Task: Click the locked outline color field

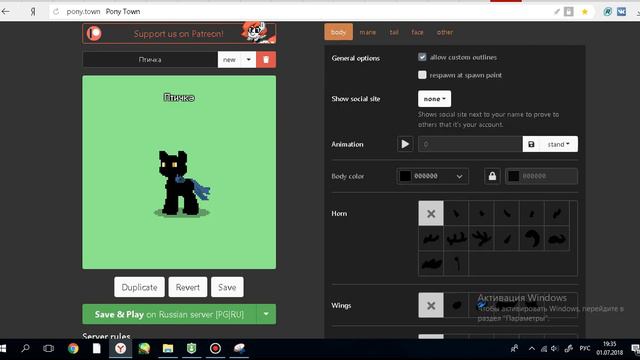Action: [541, 176]
